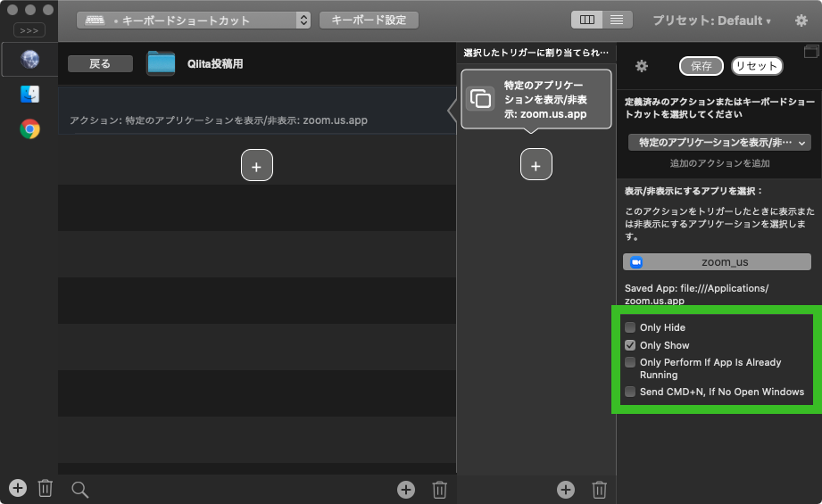Select the zoom.us.app action trigger row
The image size is (822, 504).
(257, 111)
